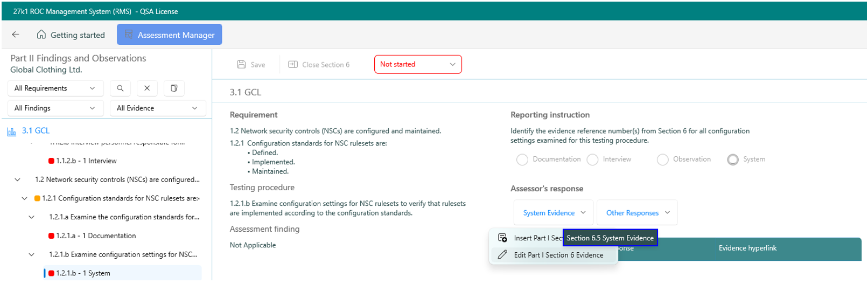The width and height of the screenshot is (868, 297).
Task: Switch to the Assessment Manager tab
Action: (x=170, y=34)
